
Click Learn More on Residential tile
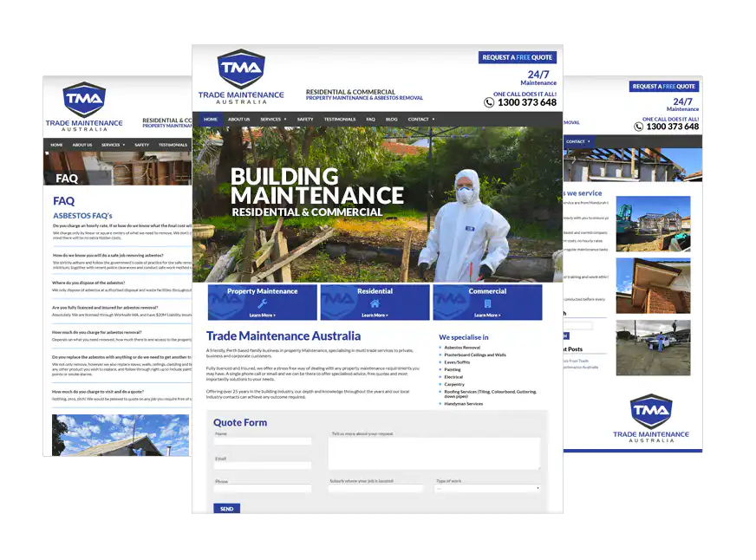pyautogui.click(x=375, y=316)
